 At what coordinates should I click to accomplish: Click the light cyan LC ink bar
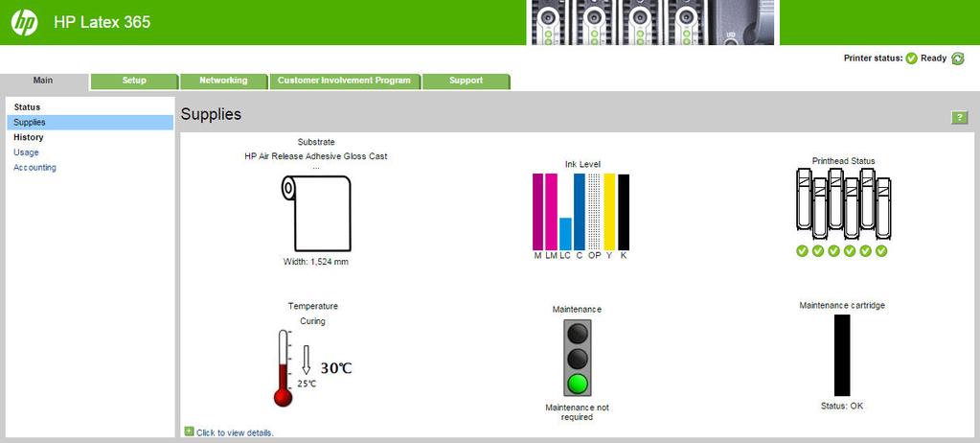(565, 234)
